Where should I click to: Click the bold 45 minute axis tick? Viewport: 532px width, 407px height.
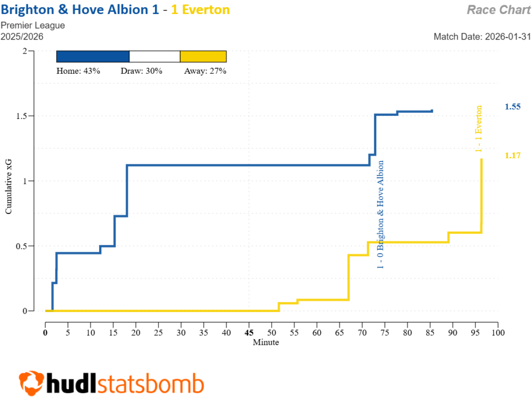[249, 332]
